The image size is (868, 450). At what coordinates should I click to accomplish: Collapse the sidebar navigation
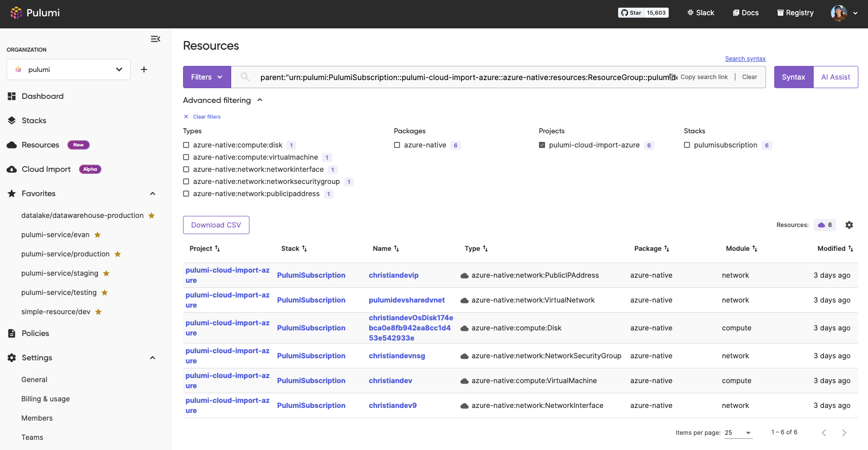[156, 39]
